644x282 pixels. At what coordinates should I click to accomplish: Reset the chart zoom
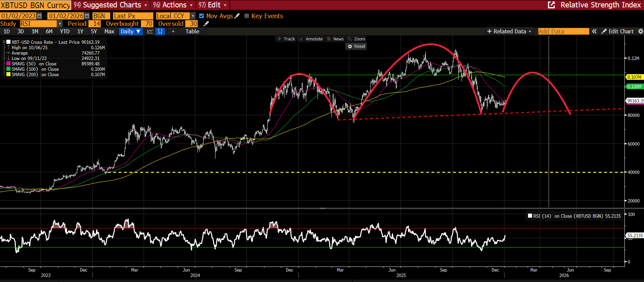[356, 46]
